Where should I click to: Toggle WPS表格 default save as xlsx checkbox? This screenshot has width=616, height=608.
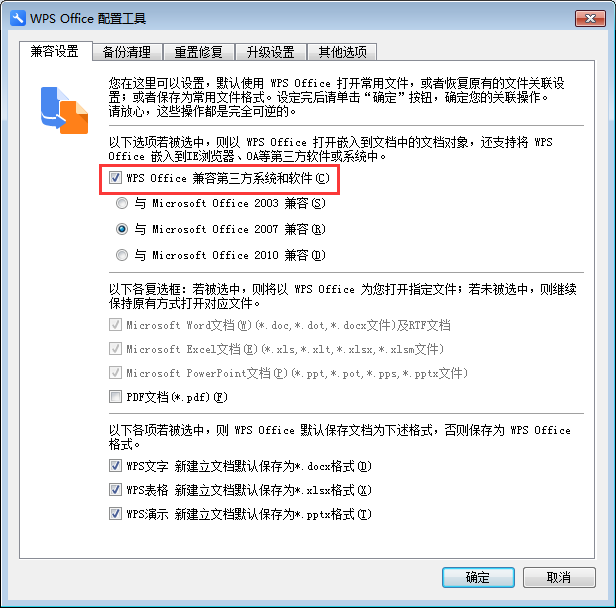point(115,490)
